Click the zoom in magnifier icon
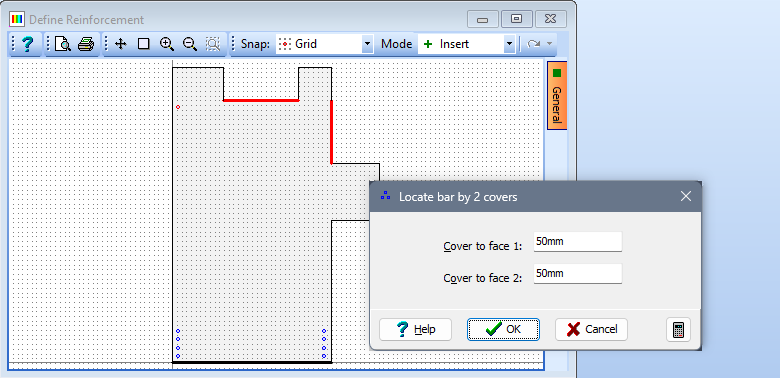Viewport: 780px width, 378px height. pyautogui.click(x=167, y=44)
